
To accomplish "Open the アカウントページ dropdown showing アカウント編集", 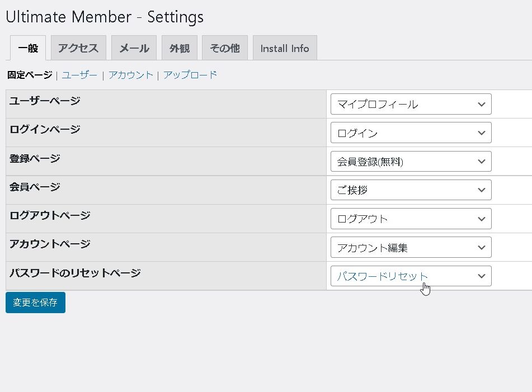I will click(411, 247).
